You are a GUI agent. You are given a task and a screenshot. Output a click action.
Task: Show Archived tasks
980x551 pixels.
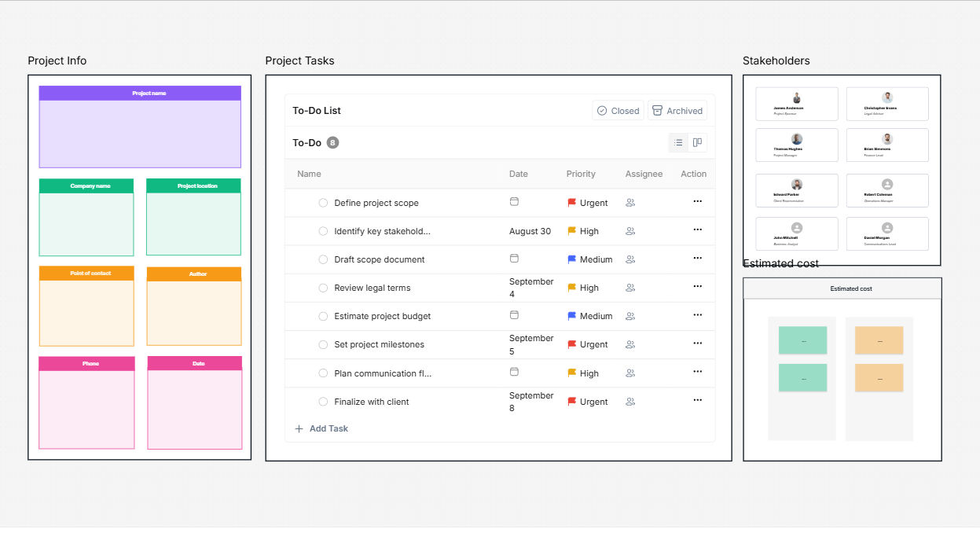point(677,111)
